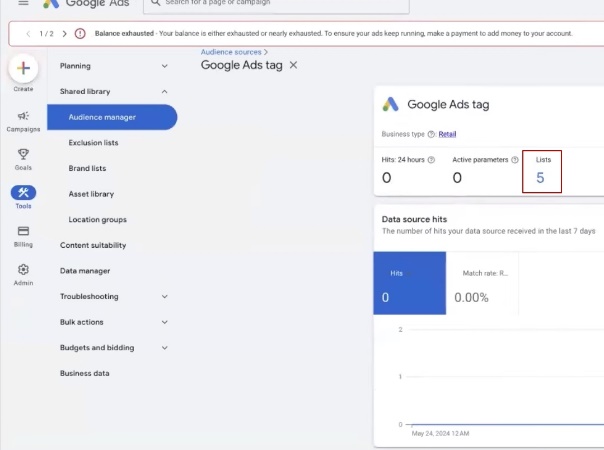Go to next notification arrow

(64, 33)
